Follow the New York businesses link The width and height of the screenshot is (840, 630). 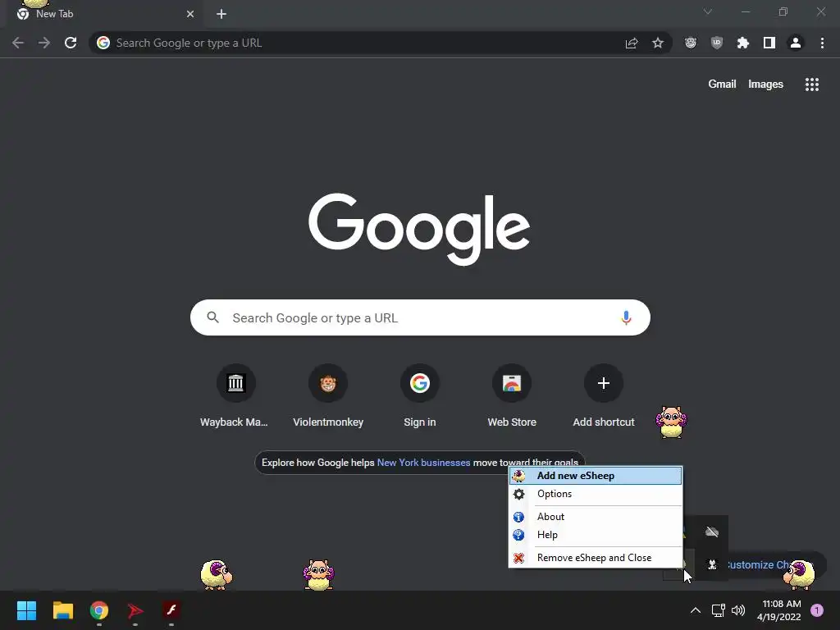tap(423, 463)
